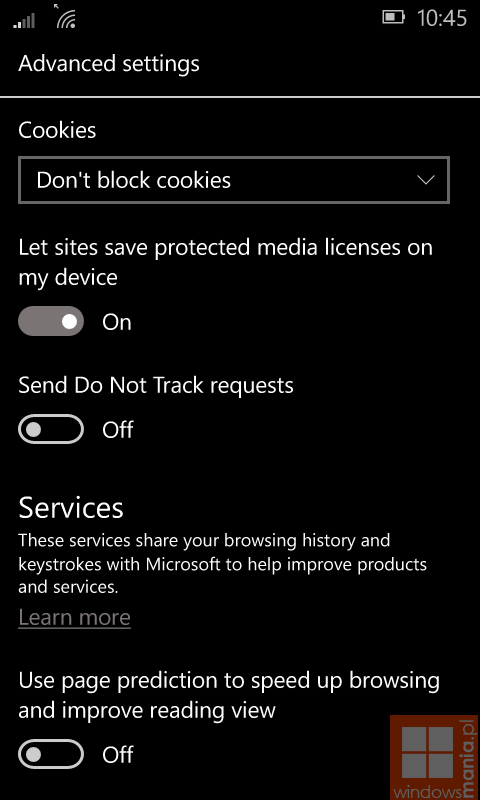Open the Cookies dropdown
480x800 pixels.
[x=234, y=180]
